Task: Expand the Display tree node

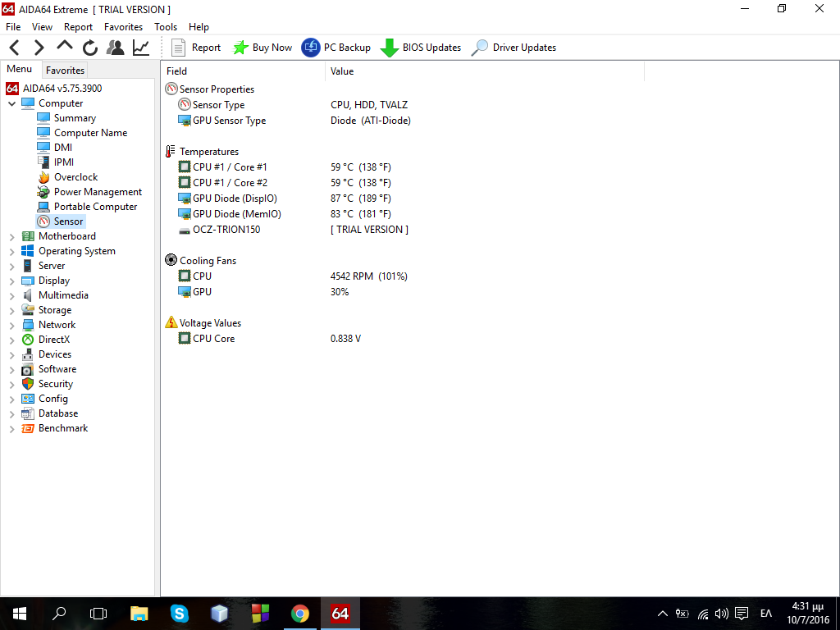Action: (11, 281)
